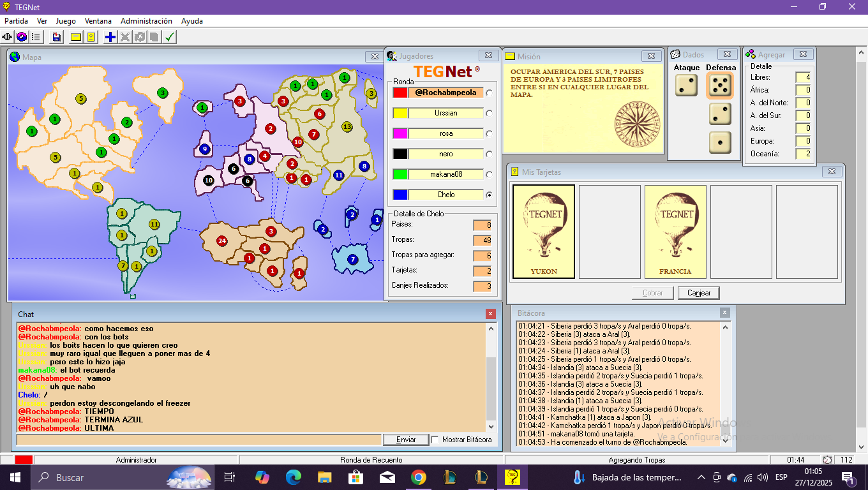This screenshot has height=490, width=868.
Task: Send chat message with Enviar button
Action: pyautogui.click(x=405, y=440)
